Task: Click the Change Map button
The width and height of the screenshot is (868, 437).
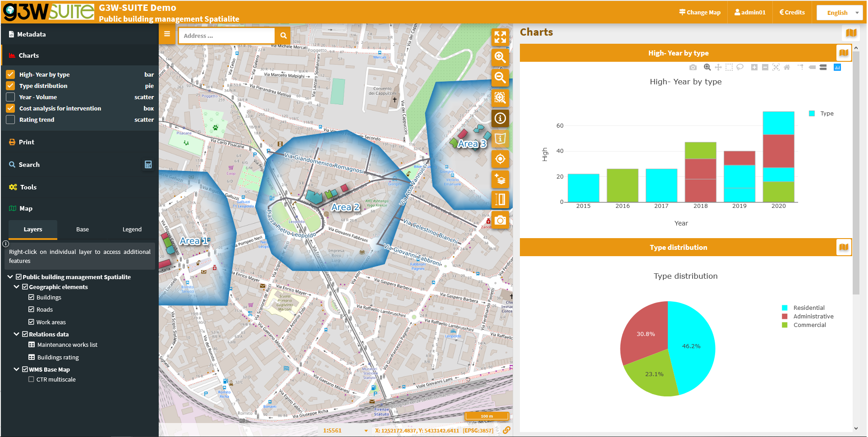Action: point(700,12)
